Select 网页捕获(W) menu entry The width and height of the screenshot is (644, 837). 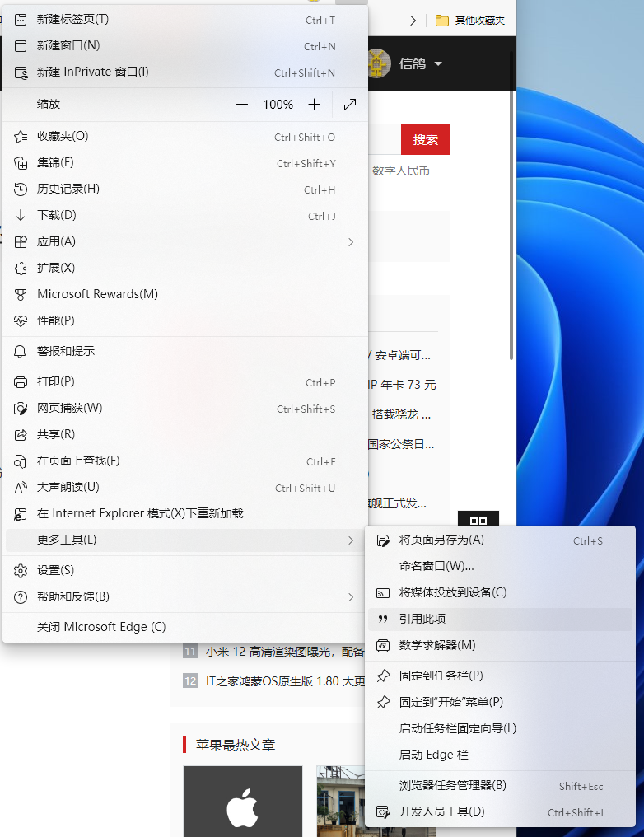(x=185, y=409)
